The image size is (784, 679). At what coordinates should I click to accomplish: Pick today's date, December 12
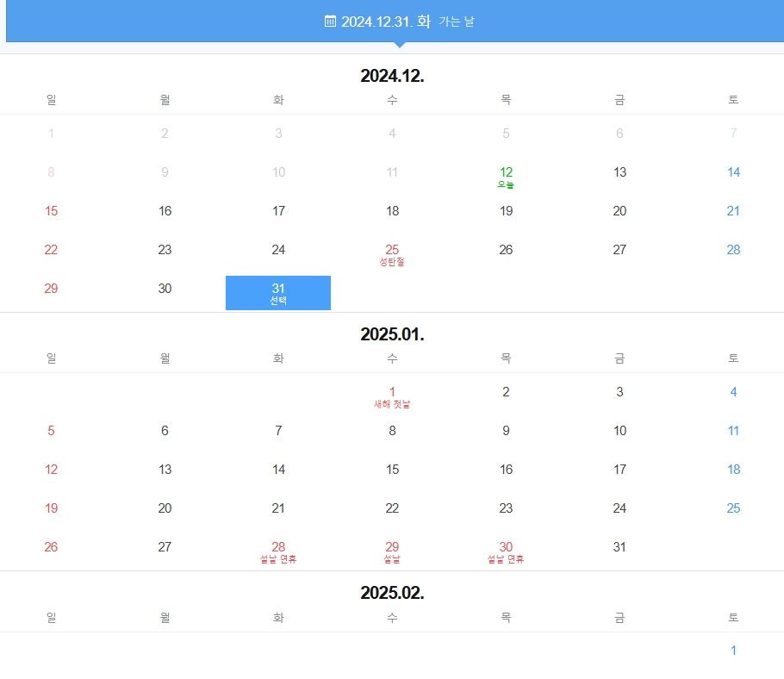[506, 177]
